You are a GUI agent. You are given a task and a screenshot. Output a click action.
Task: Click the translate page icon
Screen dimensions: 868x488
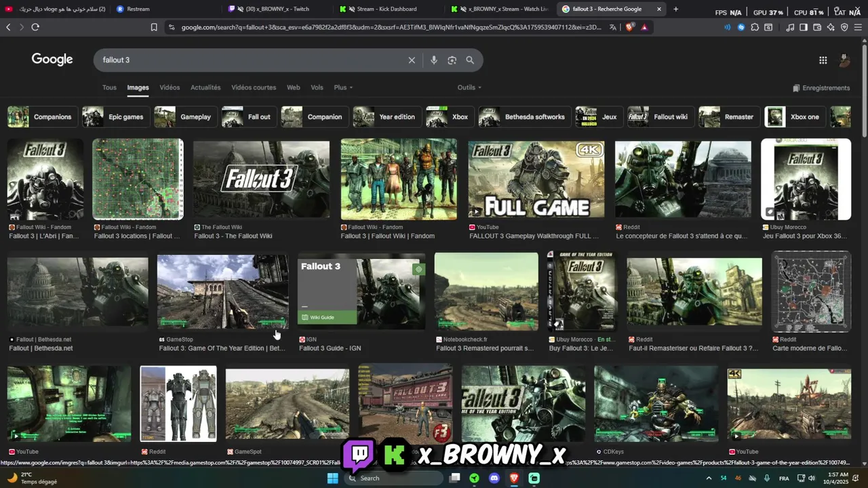pos(613,27)
